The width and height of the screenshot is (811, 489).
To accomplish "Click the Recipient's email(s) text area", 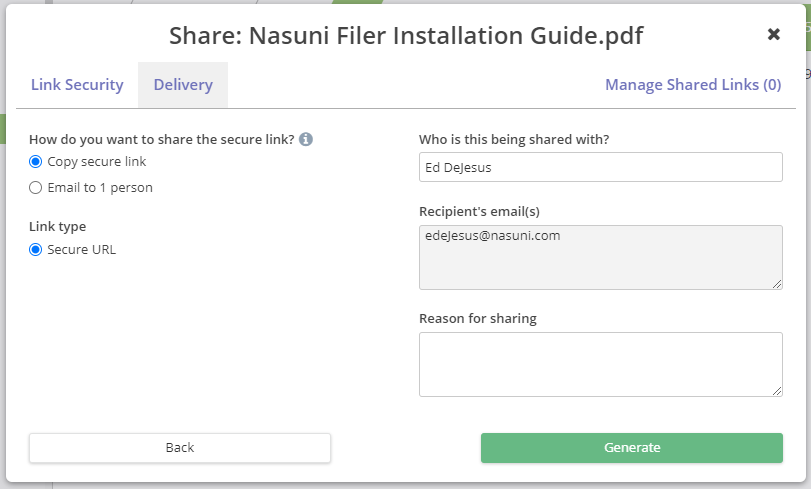I will (600, 257).
